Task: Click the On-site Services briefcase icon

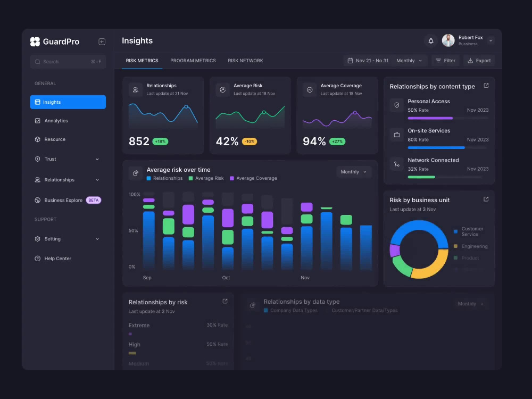Action: (397, 135)
